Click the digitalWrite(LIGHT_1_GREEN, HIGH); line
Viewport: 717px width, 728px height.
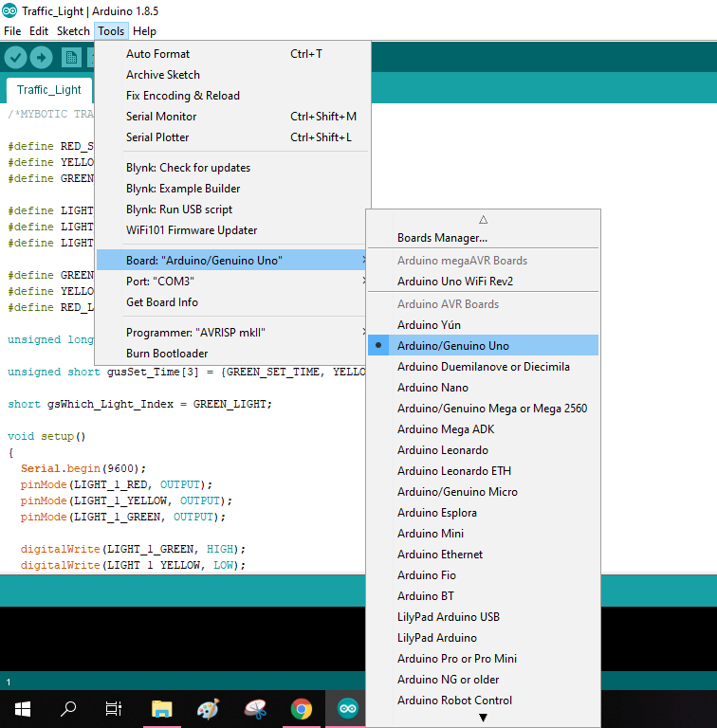click(x=133, y=549)
